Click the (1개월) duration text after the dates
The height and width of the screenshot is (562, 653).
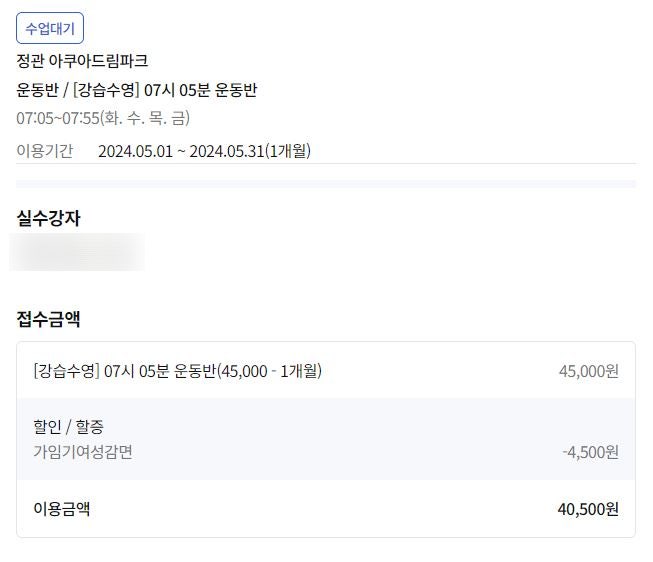[288, 151]
